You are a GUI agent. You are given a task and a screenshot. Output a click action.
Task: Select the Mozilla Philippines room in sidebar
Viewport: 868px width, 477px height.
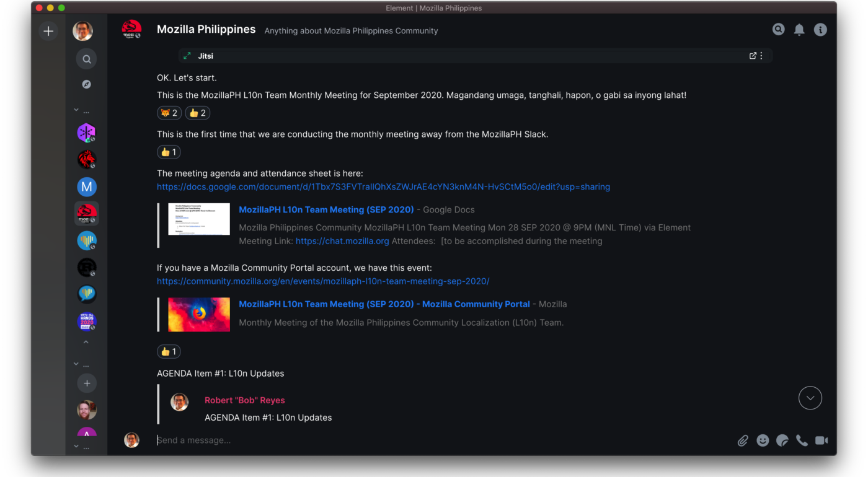pyautogui.click(x=87, y=213)
